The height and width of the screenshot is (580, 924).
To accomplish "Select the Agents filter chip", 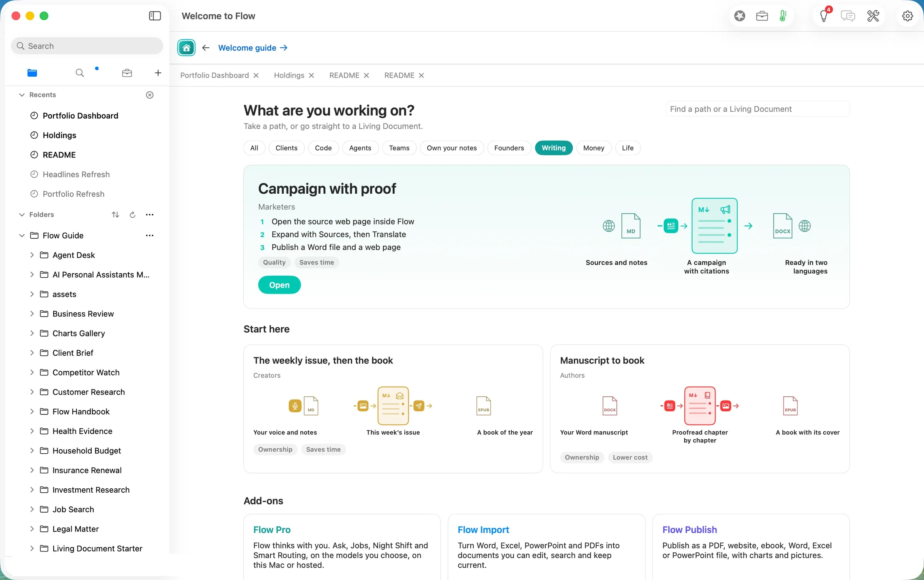I will point(360,148).
